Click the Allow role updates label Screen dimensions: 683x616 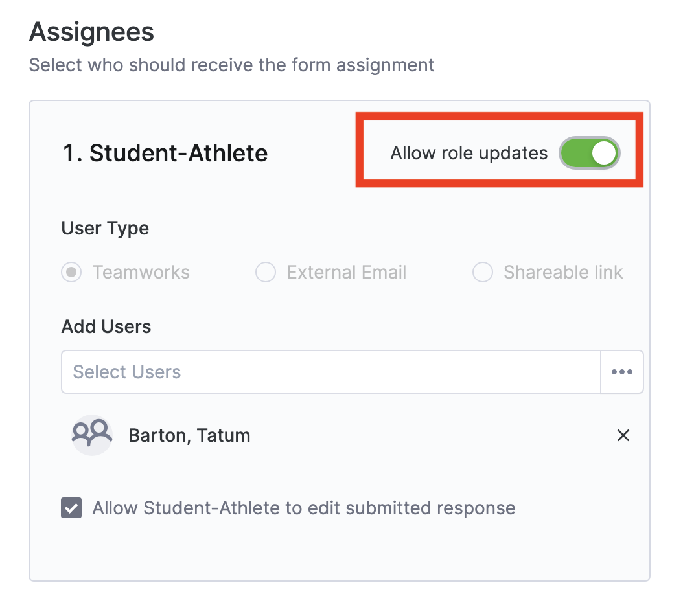click(x=469, y=153)
